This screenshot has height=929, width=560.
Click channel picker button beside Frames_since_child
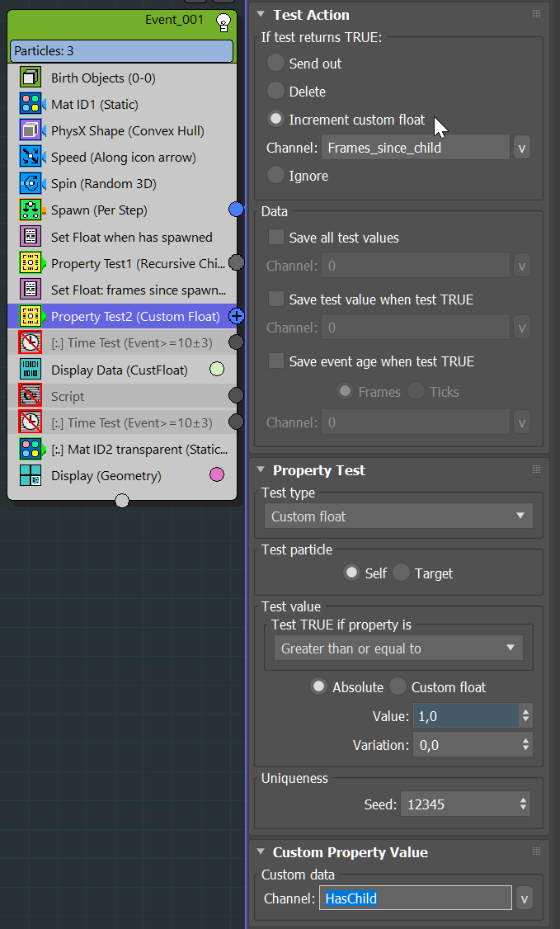pyautogui.click(x=521, y=149)
